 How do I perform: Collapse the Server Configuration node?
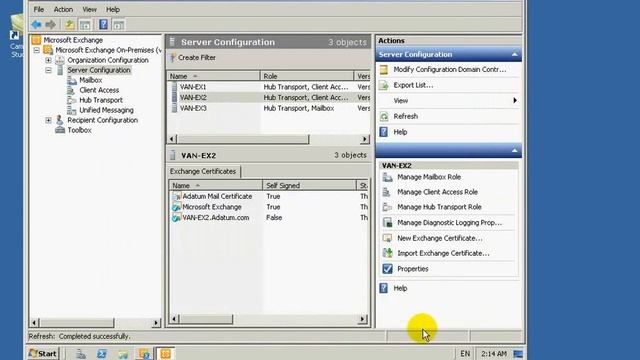[x=49, y=70]
